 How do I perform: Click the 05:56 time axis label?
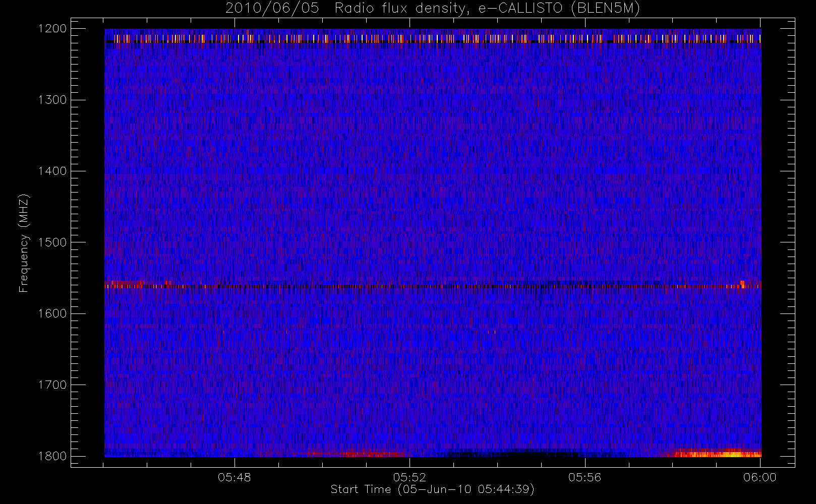point(585,477)
